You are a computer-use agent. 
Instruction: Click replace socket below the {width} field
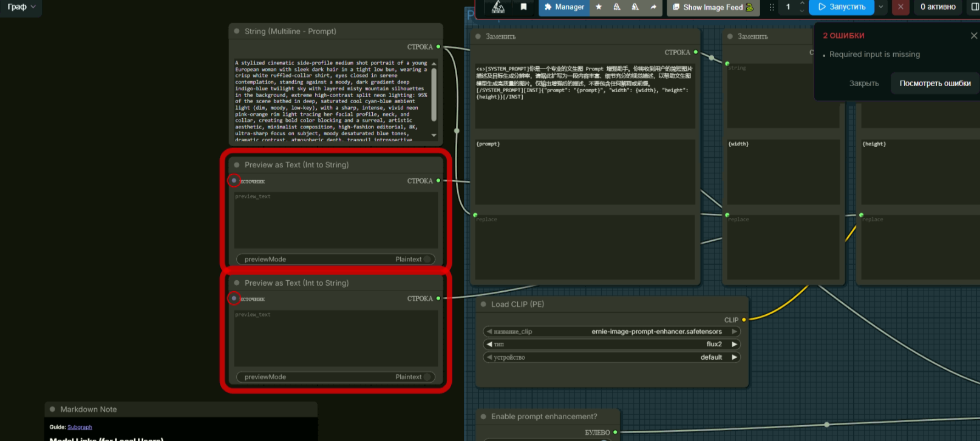click(727, 215)
